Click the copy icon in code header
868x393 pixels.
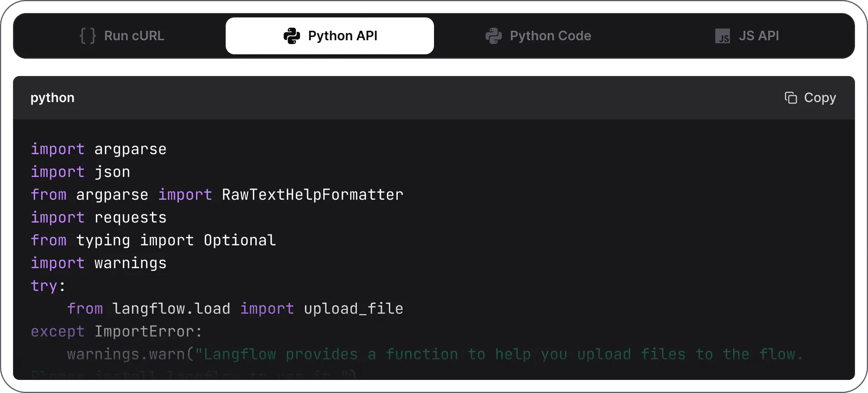tap(791, 98)
